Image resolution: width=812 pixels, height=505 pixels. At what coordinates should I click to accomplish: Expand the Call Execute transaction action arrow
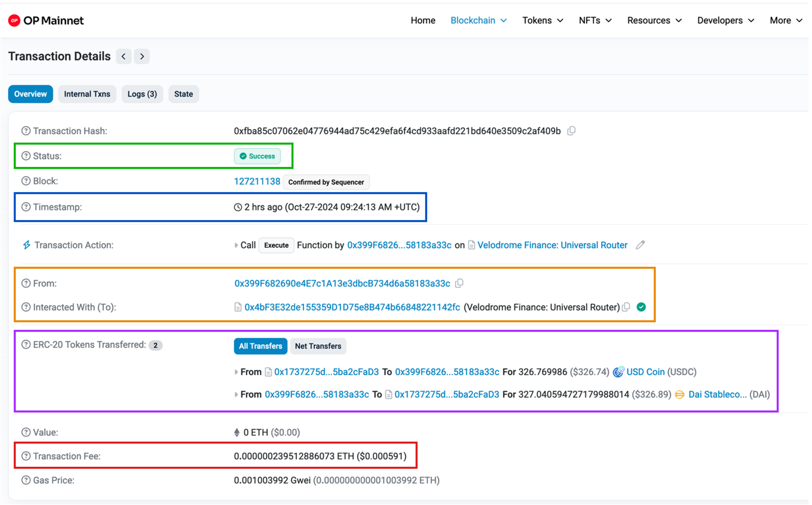pos(236,245)
